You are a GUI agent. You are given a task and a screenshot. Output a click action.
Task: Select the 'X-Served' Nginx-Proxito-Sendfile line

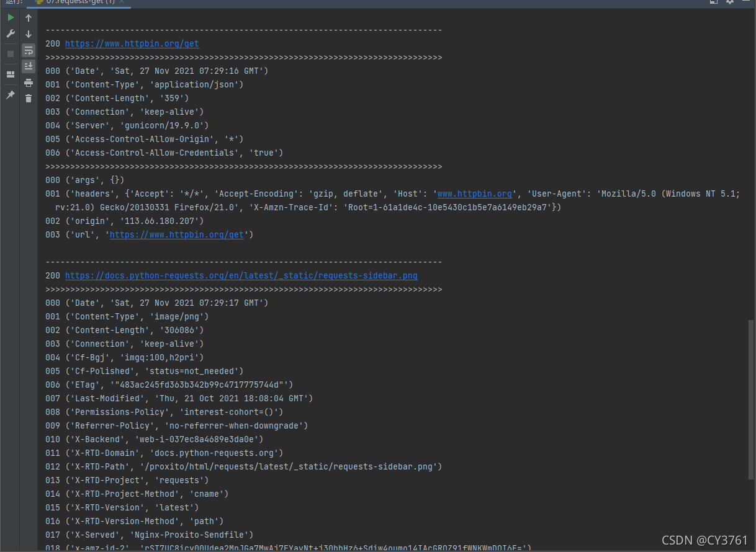(x=150, y=535)
